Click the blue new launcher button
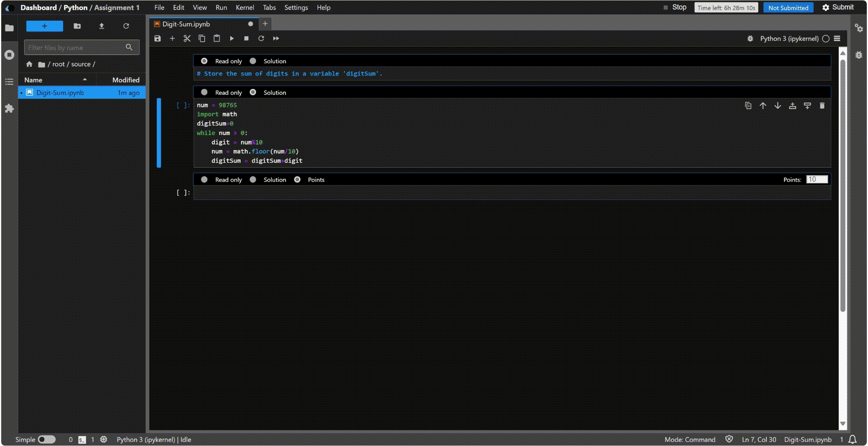868x446 pixels. click(x=45, y=26)
